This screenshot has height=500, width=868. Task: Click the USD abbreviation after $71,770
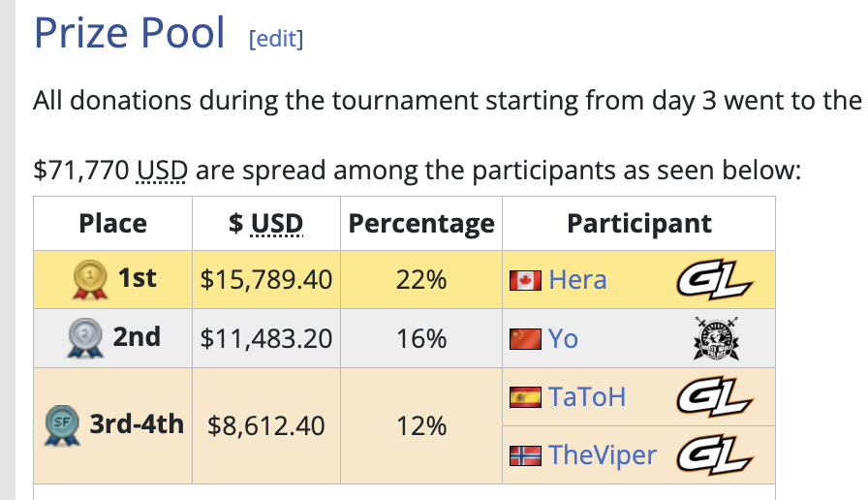click(162, 170)
